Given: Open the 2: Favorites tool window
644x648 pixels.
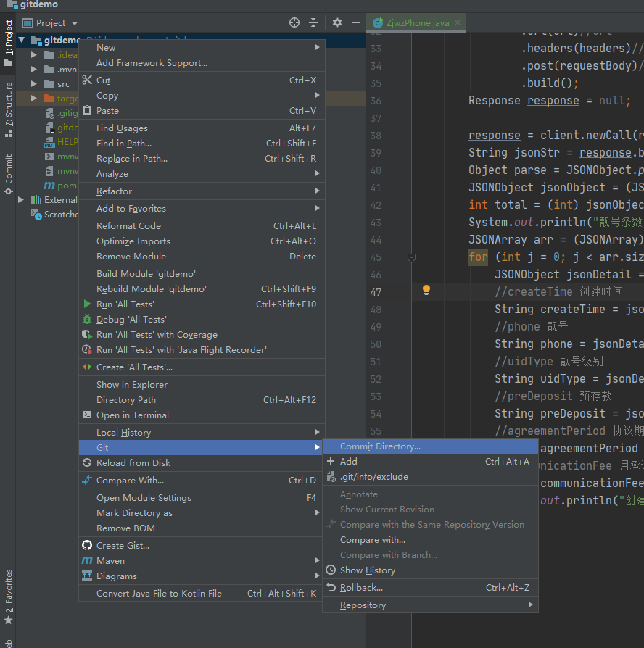Looking at the screenshot, I should (8, 597).
